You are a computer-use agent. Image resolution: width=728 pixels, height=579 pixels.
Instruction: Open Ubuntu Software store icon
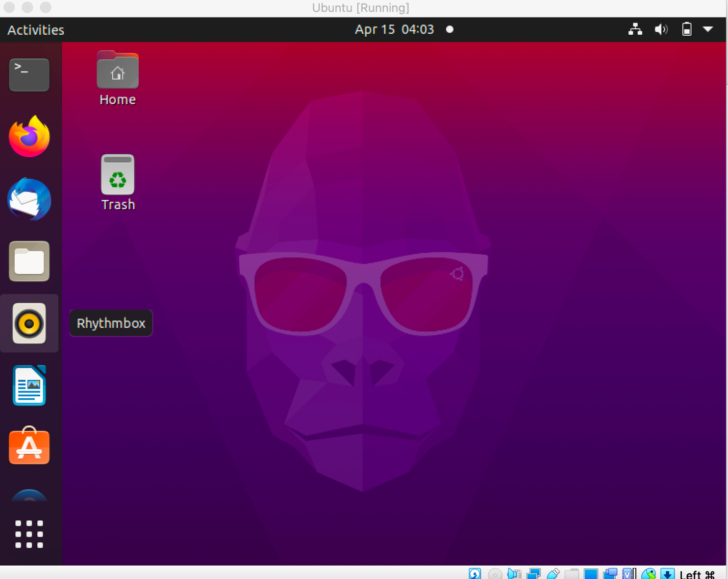coord(29,446)
